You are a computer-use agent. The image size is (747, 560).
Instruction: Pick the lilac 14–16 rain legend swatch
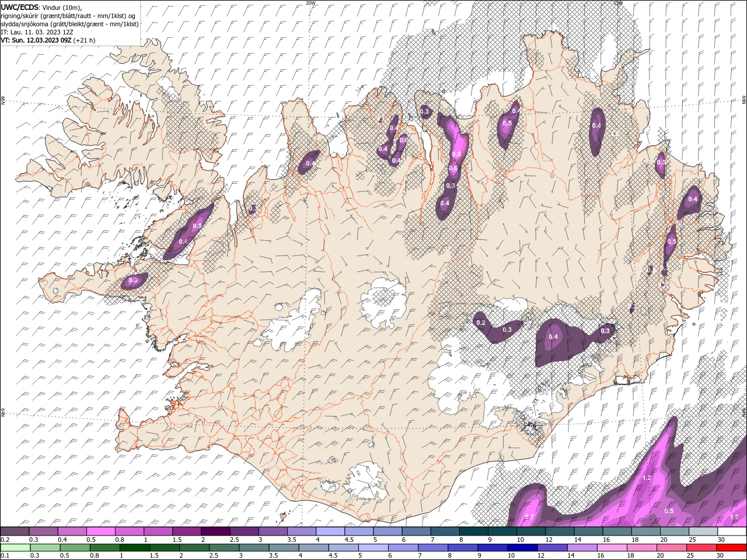point(581,548)
